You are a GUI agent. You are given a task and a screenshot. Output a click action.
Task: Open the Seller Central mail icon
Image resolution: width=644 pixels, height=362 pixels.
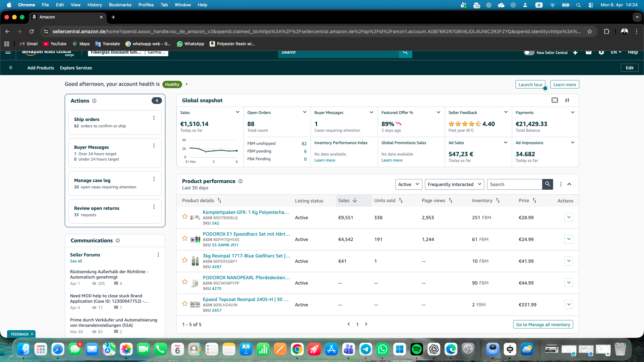click(588, 52)
